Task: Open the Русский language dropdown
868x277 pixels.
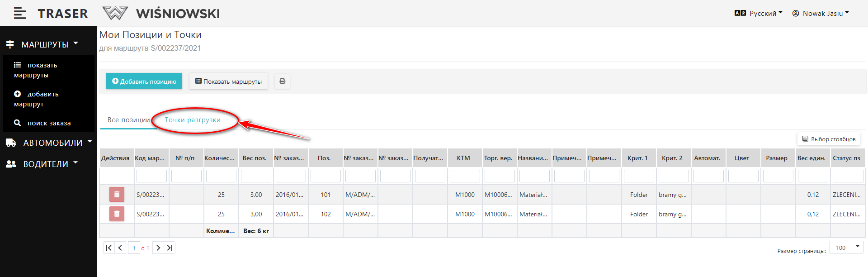Action: [759, 14]
